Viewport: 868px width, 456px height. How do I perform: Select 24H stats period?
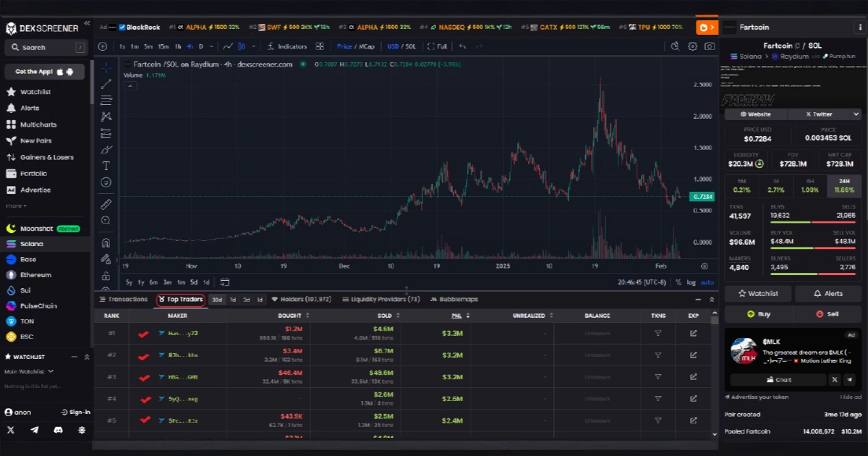click(x=844, y=185)
